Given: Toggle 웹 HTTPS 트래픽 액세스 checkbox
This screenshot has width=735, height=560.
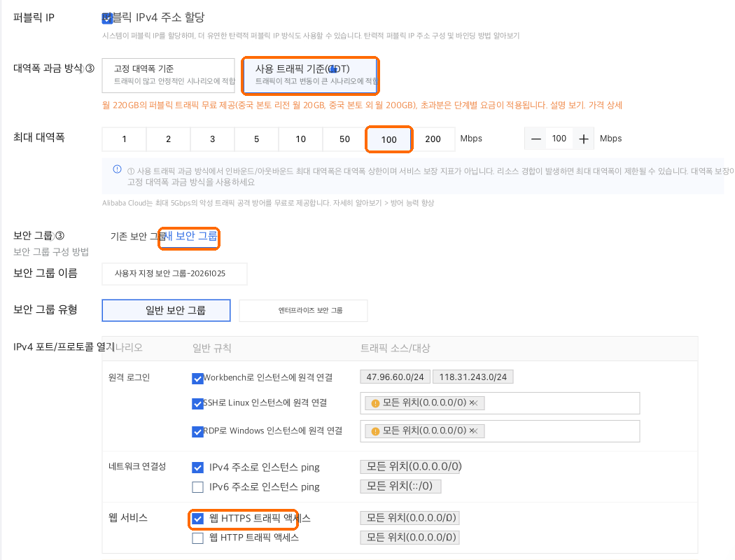Looking at the screenshot, I should (198, 518).
